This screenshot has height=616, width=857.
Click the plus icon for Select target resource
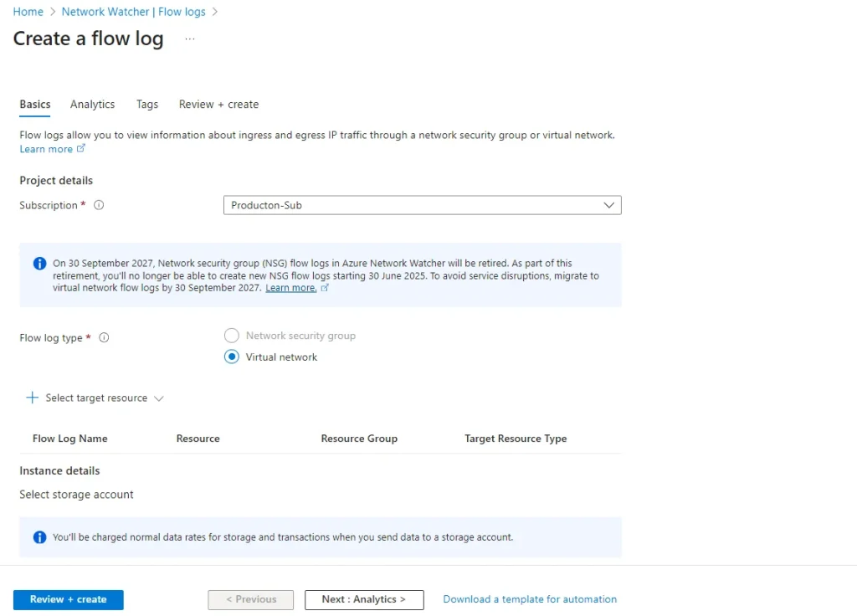33,398
